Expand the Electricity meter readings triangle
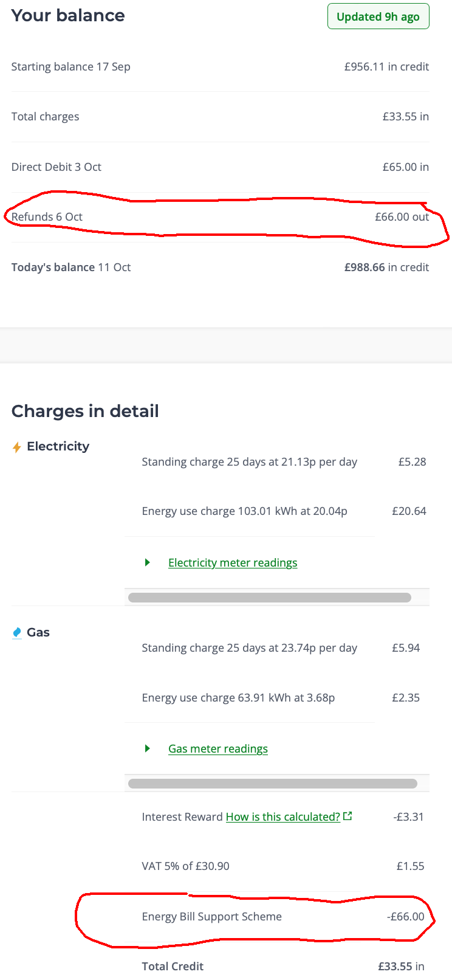The height and width of the screenshot is (980, 452). pos(147,562)
